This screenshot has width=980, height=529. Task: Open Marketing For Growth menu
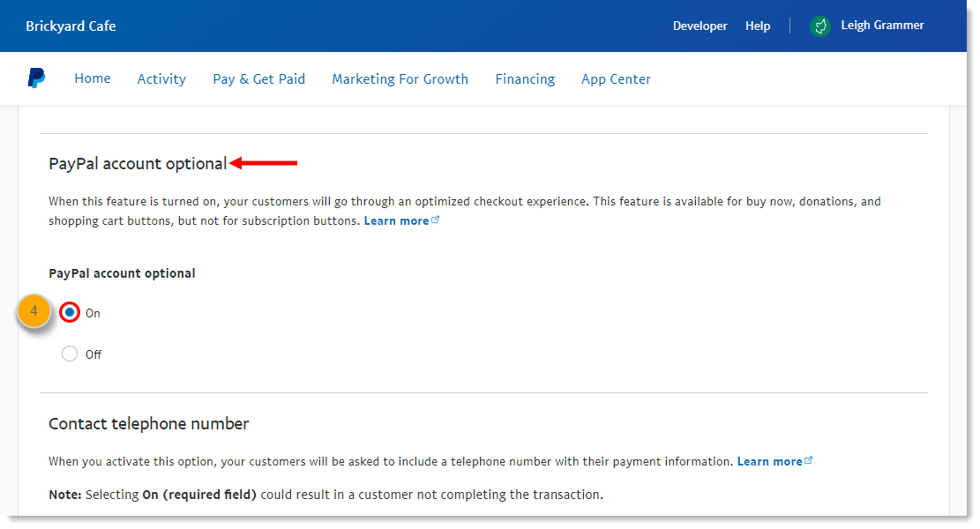click(400, 79)
